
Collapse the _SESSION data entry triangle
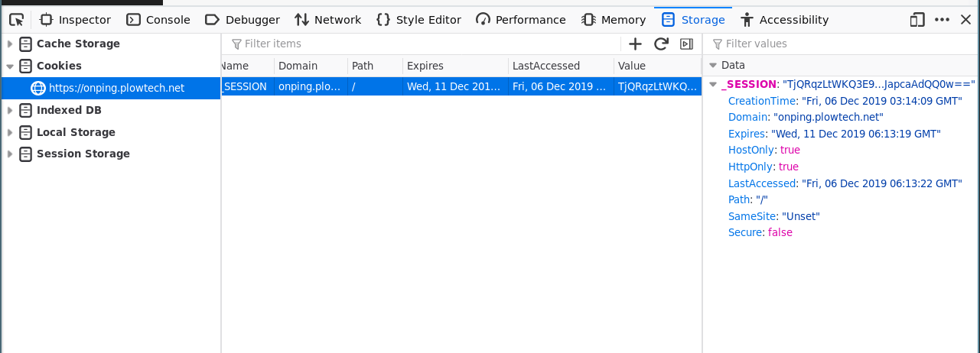713,84
